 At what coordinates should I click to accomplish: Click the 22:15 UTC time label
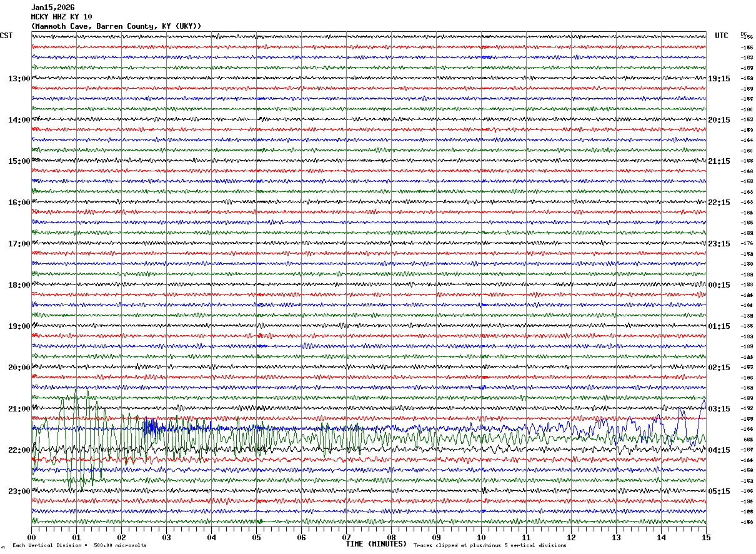pos(719,203)
